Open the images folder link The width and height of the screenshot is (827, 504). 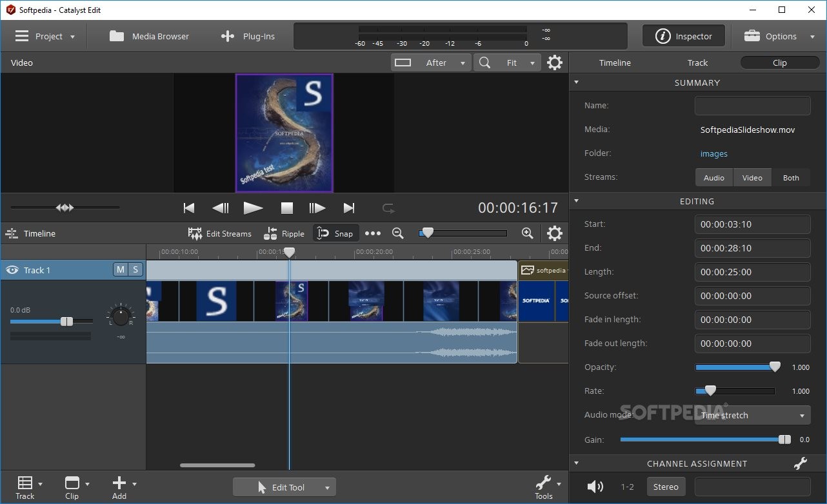point(714,153)
